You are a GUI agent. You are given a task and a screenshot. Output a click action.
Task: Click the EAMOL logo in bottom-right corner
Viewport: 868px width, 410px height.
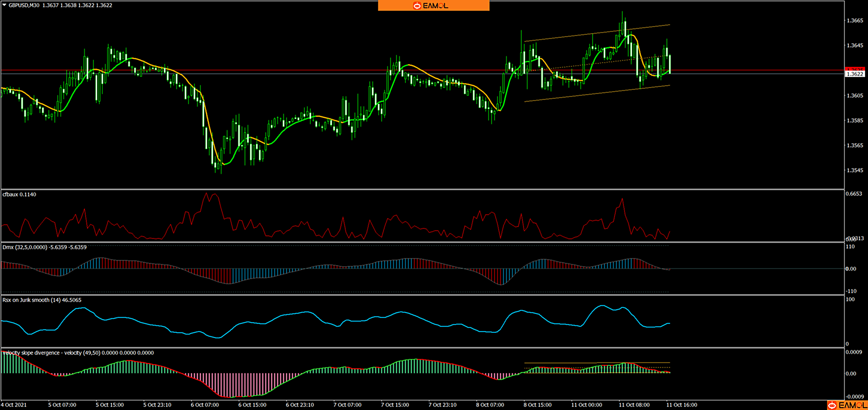[848, 405]
